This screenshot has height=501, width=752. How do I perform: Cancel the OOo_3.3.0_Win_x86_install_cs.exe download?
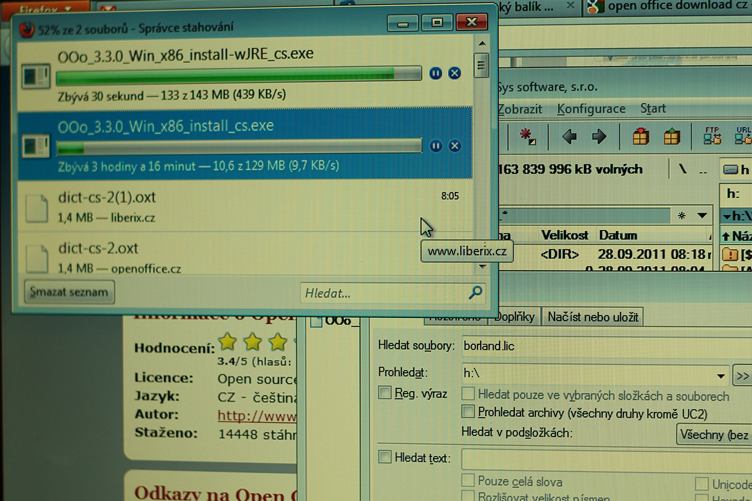click(x=455, y=146)
